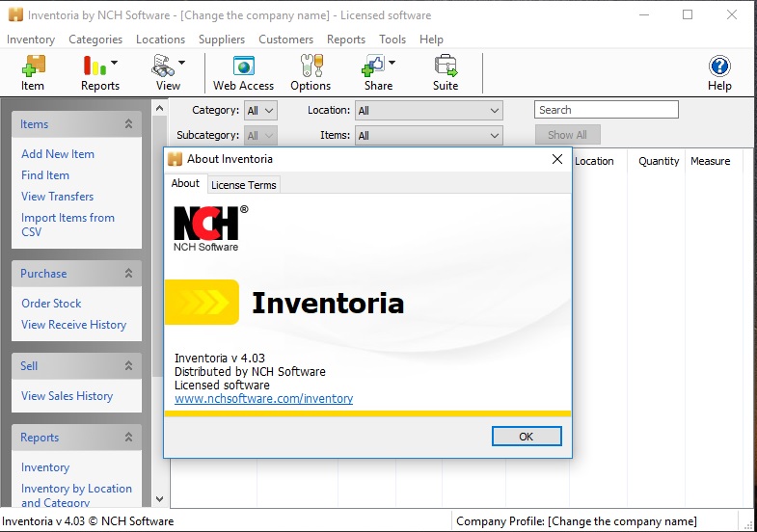Screen dimensions: 757x532
Task: Open the Help menu in menu bar
Action: coord(431,40)
